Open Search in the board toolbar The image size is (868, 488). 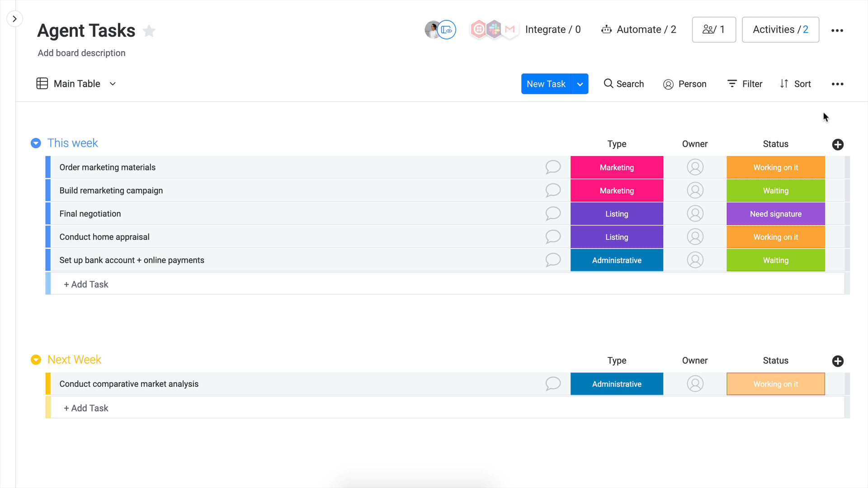point(623,84)
